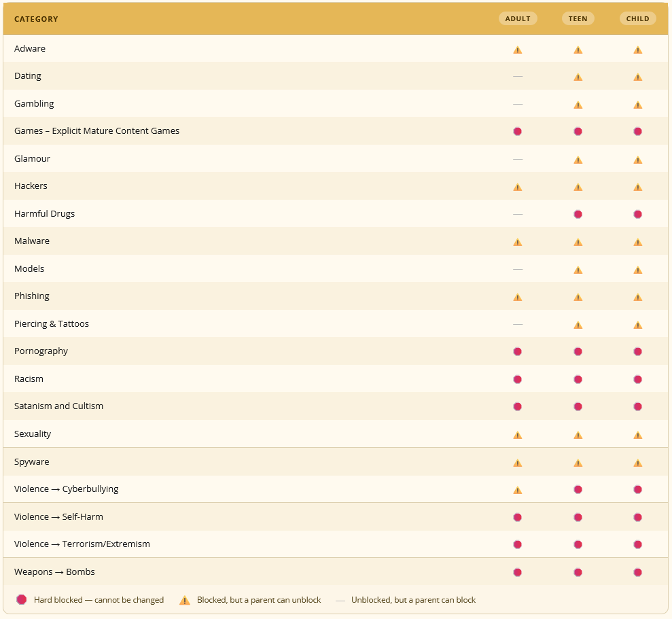
Task: Click the Adult warning icon for Adware
Action: tap(518, 50)
